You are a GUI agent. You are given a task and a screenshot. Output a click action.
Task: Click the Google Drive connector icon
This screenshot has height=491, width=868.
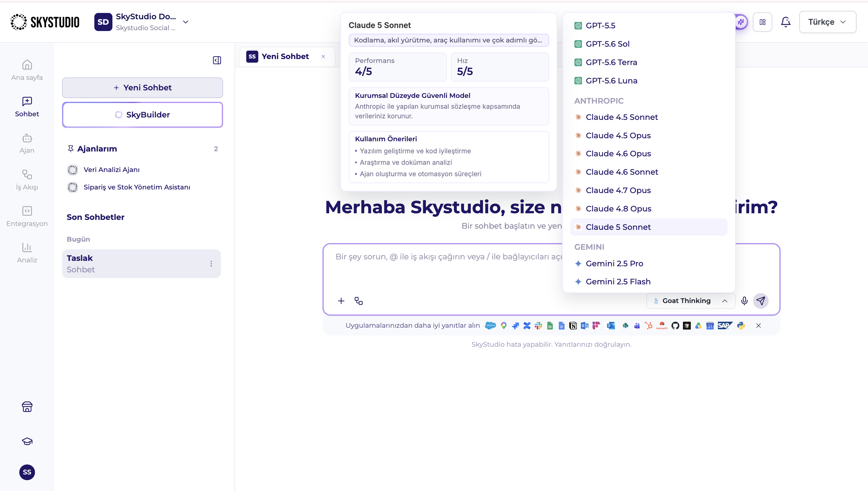pyautogui.click(x=698, y=325)
